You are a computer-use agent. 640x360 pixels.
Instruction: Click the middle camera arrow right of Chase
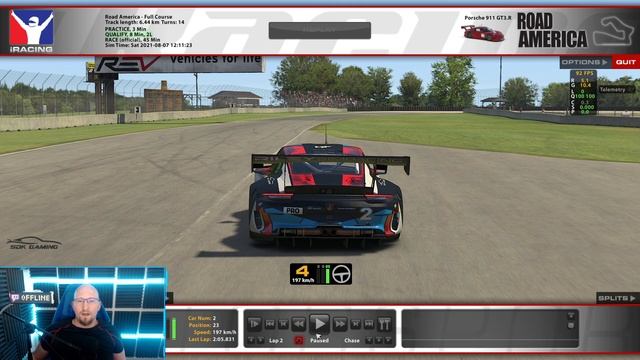[x=378, y=340]
